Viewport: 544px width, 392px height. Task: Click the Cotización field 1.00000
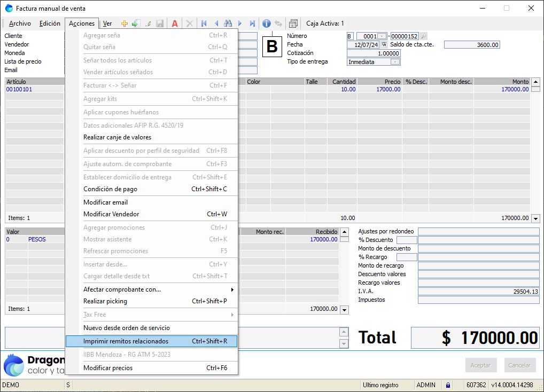tap(374, 53)
